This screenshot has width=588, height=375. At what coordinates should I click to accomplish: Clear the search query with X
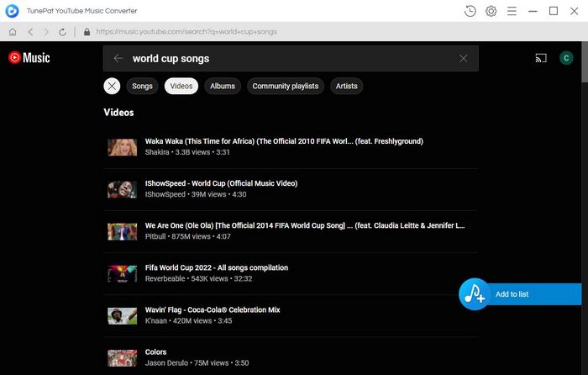coord(464,58)
